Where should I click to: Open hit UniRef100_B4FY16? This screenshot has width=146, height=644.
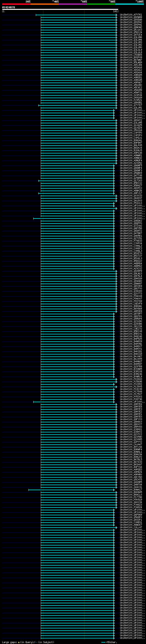point(131,467)
